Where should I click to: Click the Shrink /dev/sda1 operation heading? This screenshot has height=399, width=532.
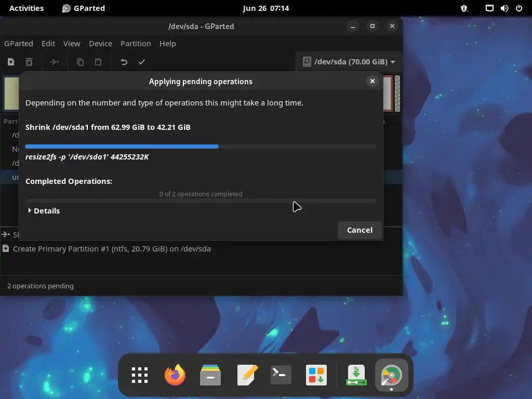point(108,127)
